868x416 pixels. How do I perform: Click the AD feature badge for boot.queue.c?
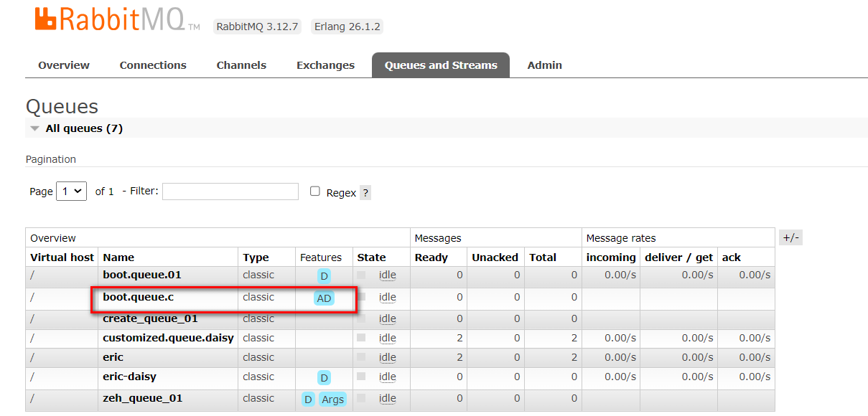[x=324, y=298]
